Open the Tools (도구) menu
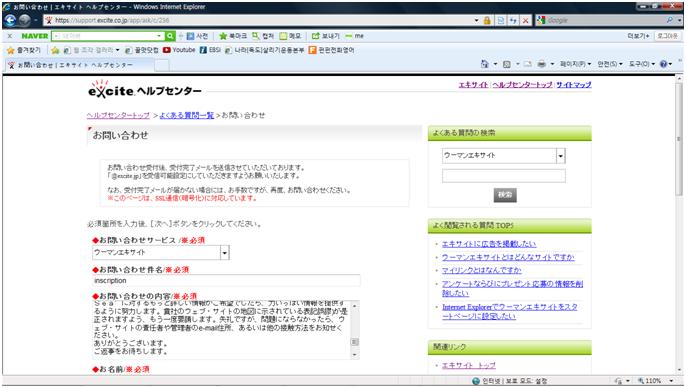686x388 pixels. [x=642, y=64]
